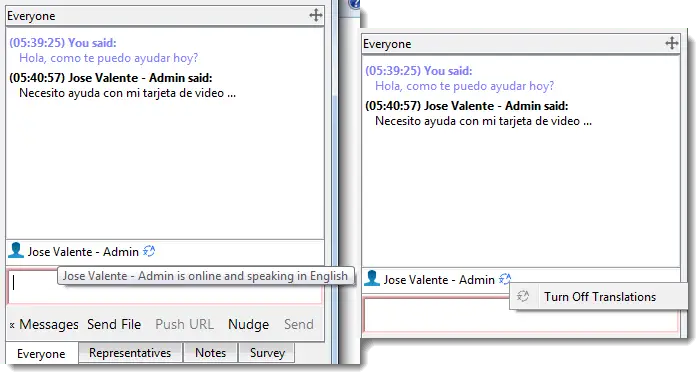This screenshot has height=379, width=697.
Task: Focus the left chat message input field
Action: [164, 286]
